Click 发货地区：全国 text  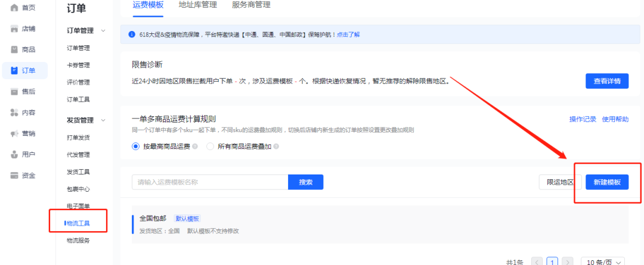[160, 231]
